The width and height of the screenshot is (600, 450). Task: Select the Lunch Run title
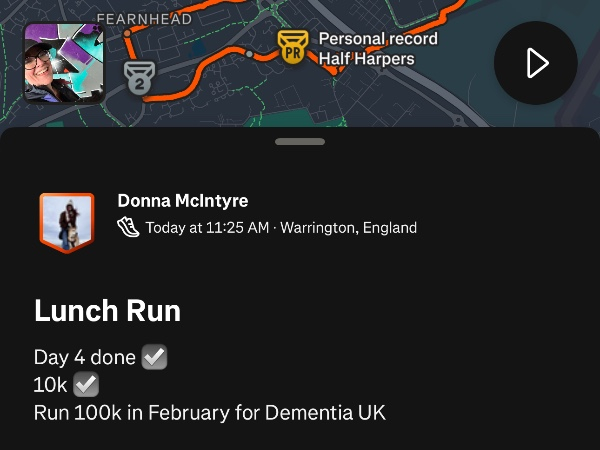(x=108, y=311)
